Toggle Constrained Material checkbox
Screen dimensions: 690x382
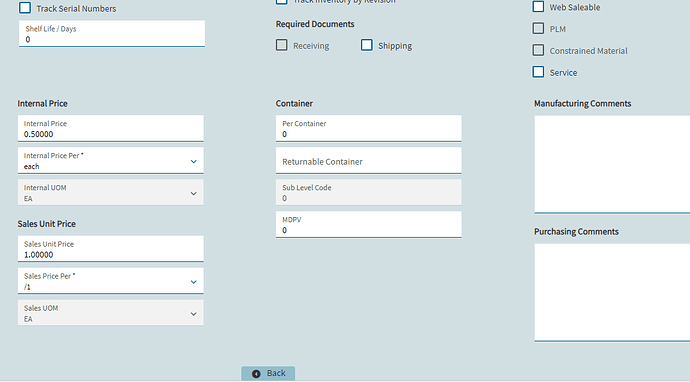coord(538,50)
